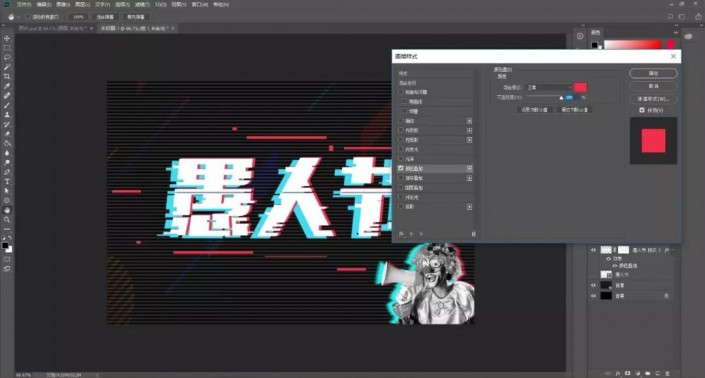Image resolution: width=705 pixels, height=378 pixels.
Task: Click plus button beside 渐变叠加
Action: click(x=469, y=178)
